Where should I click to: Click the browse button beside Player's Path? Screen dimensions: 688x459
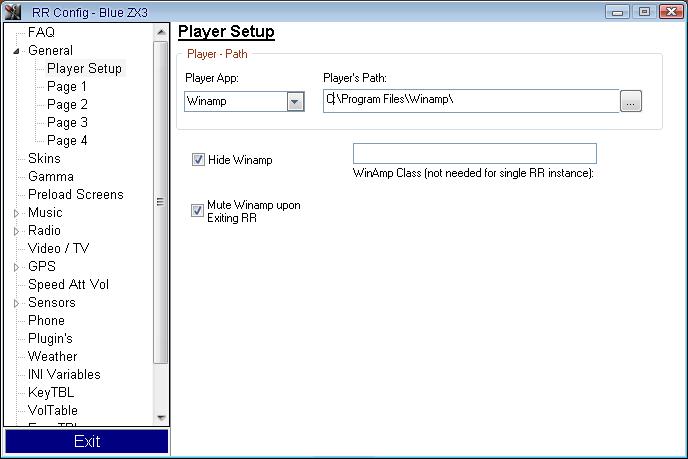pyautogui.click(x=630, y=101)
